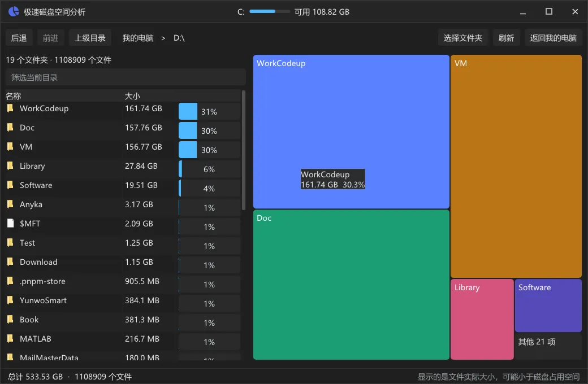The height and width of the screenshot is (384, 588).
Task: Click the YunwoSmart folder icon
Action: (11, 300)
